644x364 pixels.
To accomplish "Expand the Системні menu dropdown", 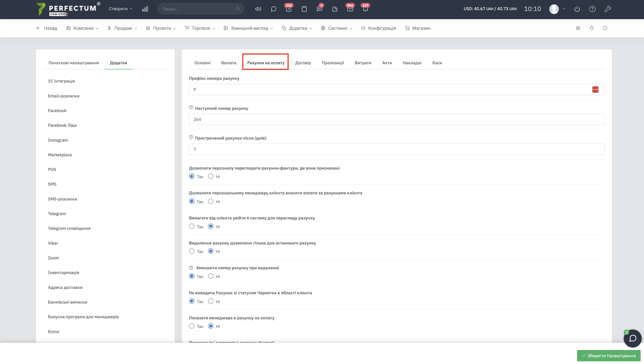I will click(337, 28).
